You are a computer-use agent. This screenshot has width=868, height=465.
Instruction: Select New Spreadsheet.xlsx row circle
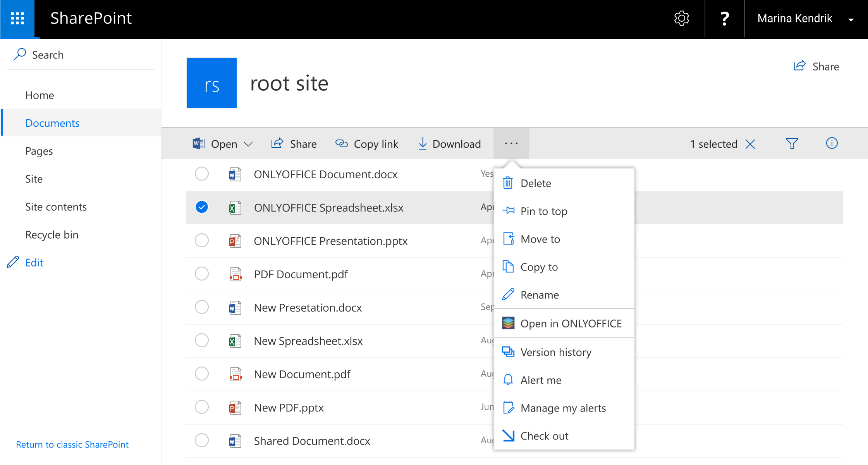[202, 340]
